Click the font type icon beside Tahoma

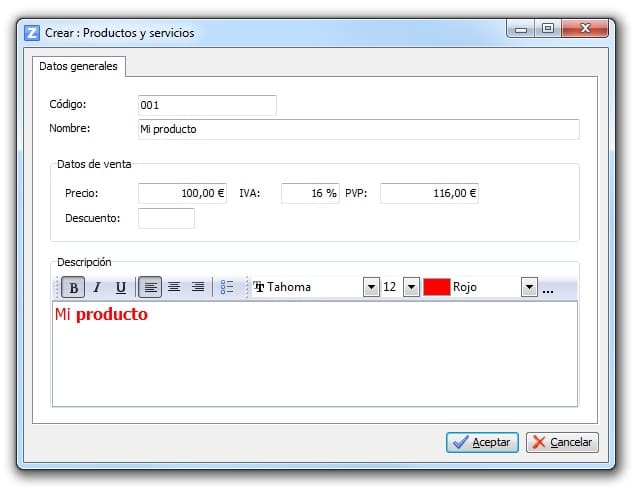pos(259,287)
